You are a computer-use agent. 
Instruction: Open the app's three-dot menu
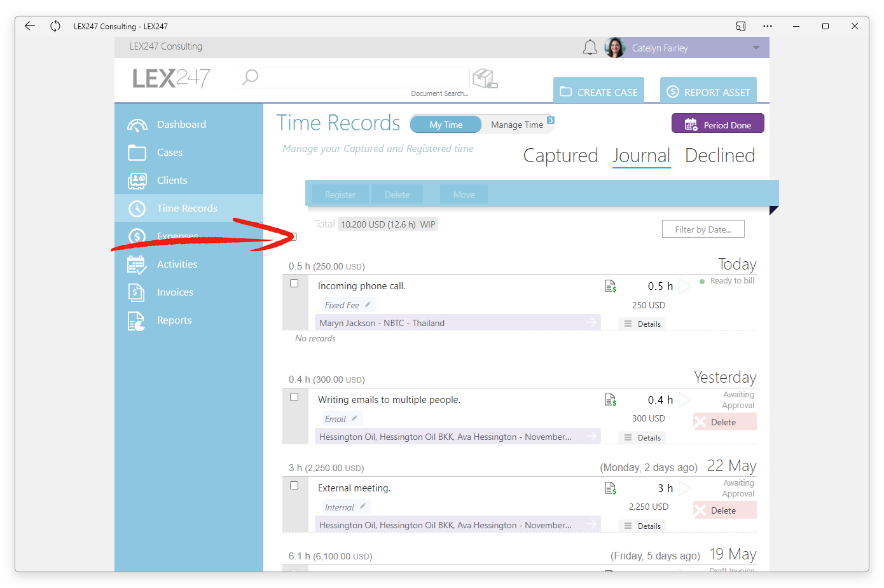click(768, 26)
